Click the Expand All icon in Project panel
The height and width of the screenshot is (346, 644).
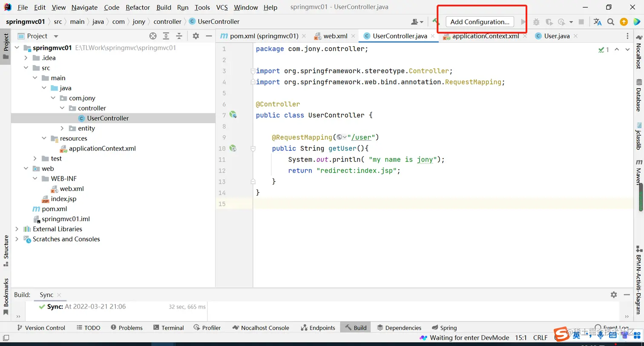point(166,36)
